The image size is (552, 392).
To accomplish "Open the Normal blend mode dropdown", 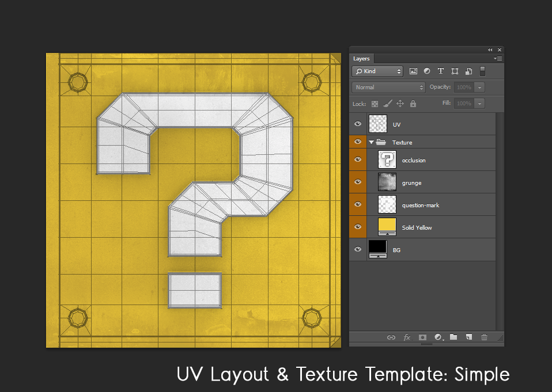I will 389,87.
